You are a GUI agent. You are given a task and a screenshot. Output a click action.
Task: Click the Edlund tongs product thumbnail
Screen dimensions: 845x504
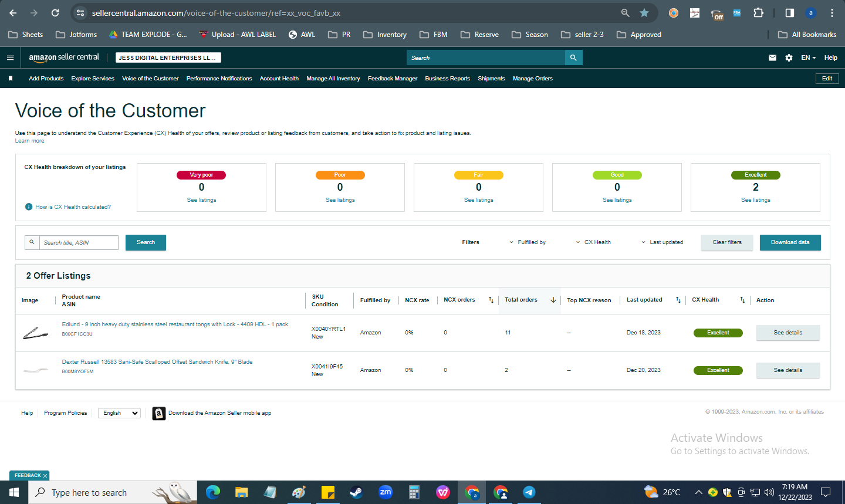pos(35,333)
